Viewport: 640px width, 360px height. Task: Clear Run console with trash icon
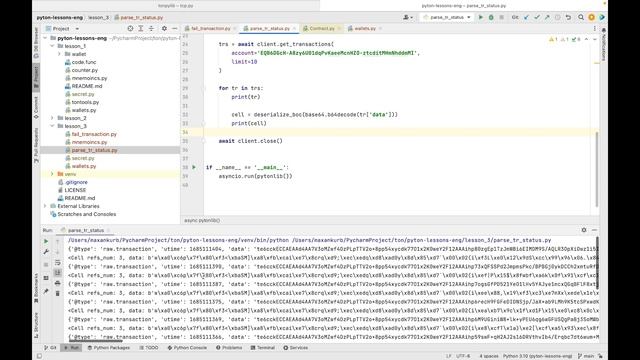(x=58, y=293)
